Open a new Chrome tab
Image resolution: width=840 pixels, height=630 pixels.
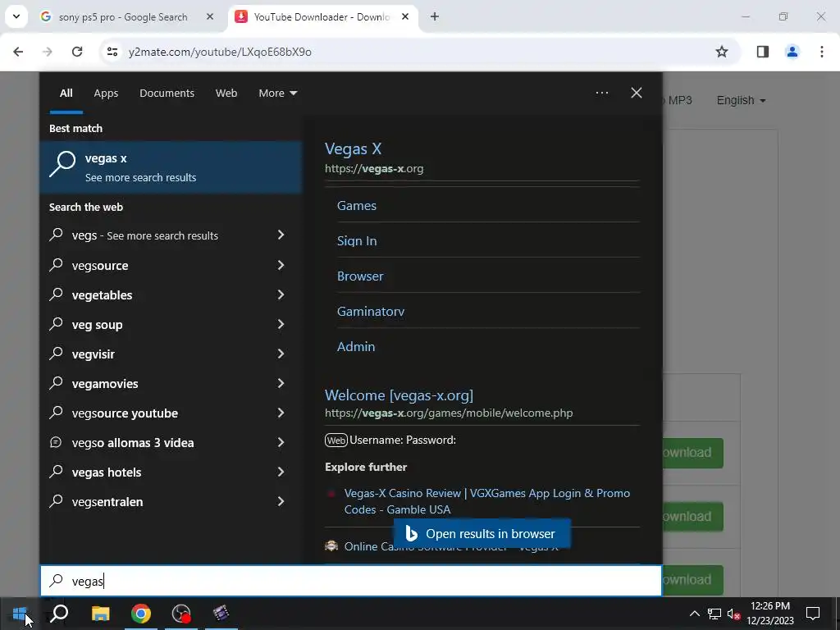(x=435, y=16)
